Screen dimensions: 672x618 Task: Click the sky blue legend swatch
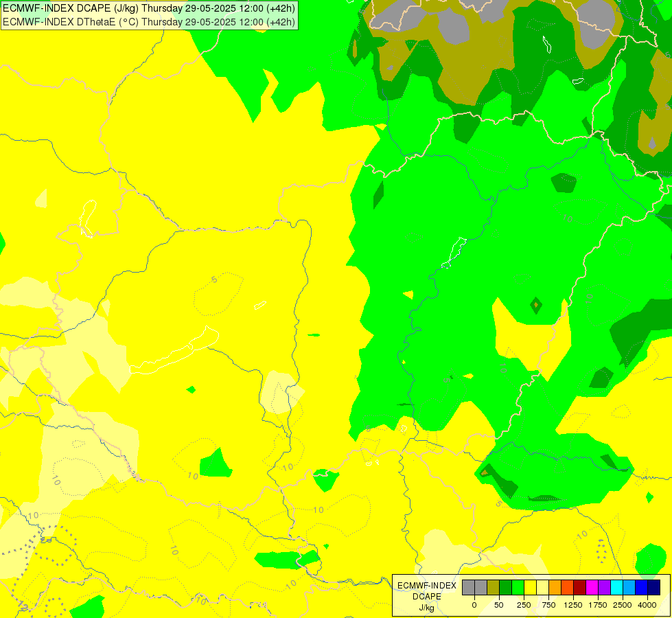pos(629,587)
